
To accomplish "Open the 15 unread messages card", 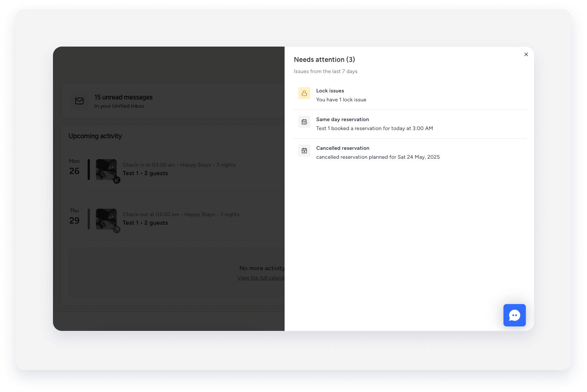I will [173, 101].
